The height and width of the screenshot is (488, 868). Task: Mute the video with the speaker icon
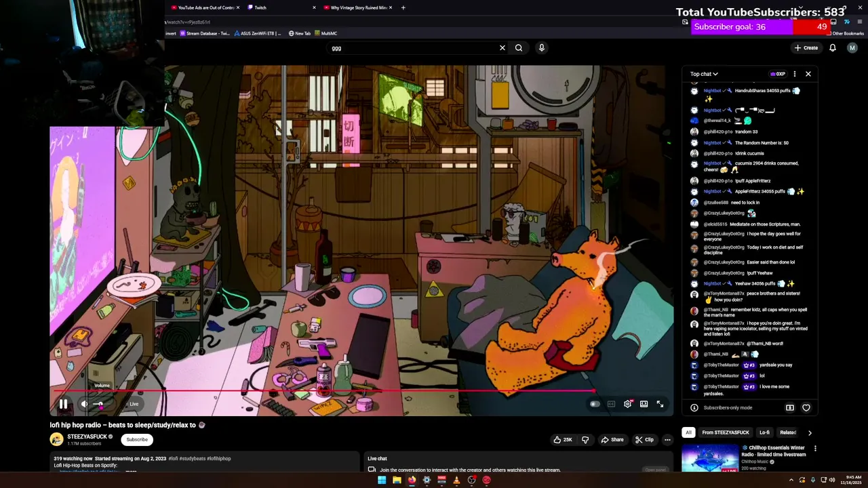(85, 404)
